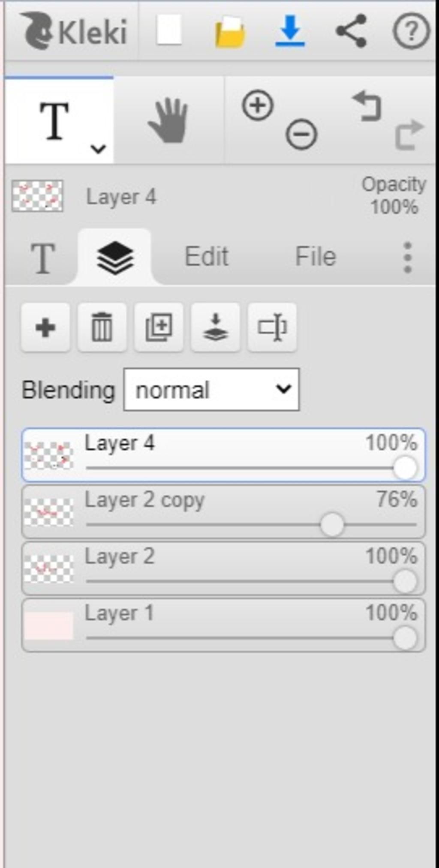Create a new image with blank page icon
The image size is (439, 868).
pyautogui.click(x=169, y=30)
